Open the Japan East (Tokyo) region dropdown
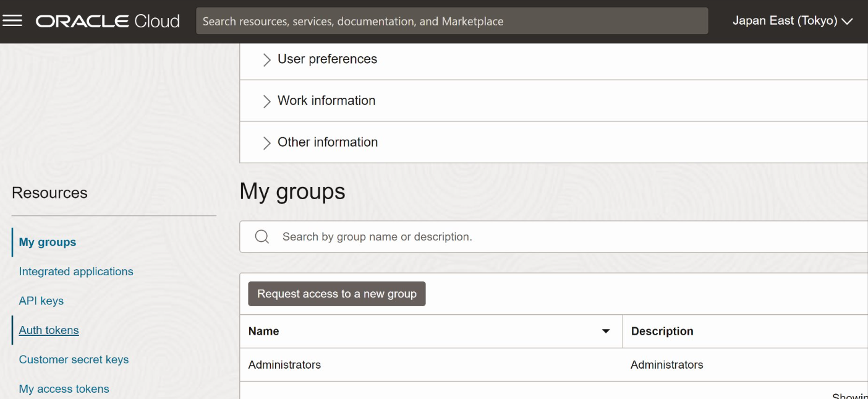The height and width of the screenshot is (399, 868). (792, 21)
